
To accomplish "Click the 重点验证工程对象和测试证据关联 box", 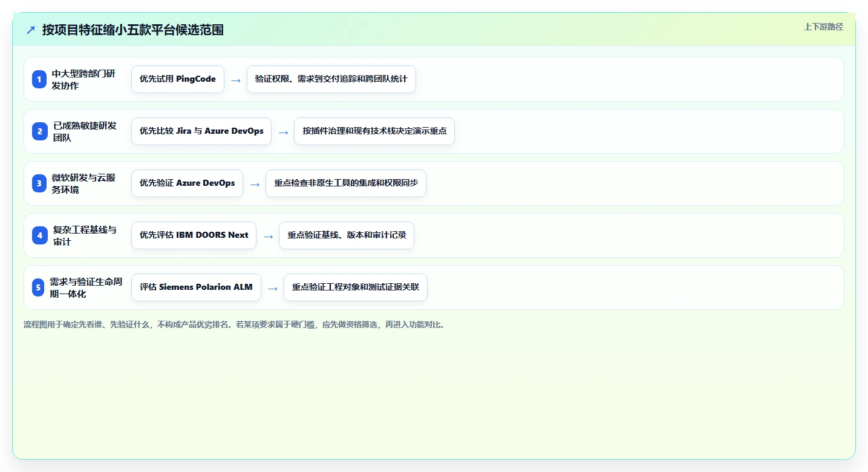I will [x=356, y=287].
